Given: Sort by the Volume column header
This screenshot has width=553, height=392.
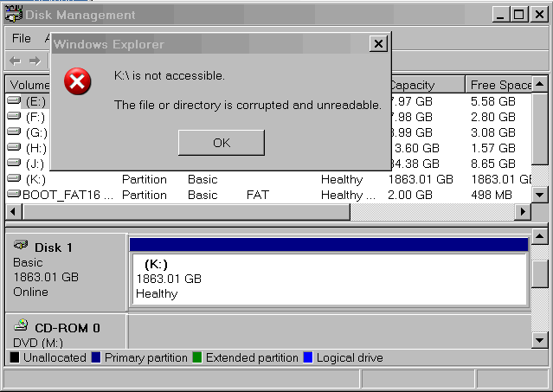Looking at the screenshot, I should click(x=28, y=85).
